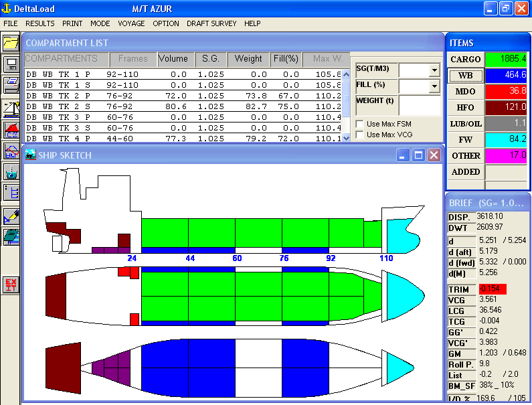Open the FILL (%) dropdown arrow
The width and height of the screenshot is (532, 405).
pyautogui.click(x=434, y=86)
